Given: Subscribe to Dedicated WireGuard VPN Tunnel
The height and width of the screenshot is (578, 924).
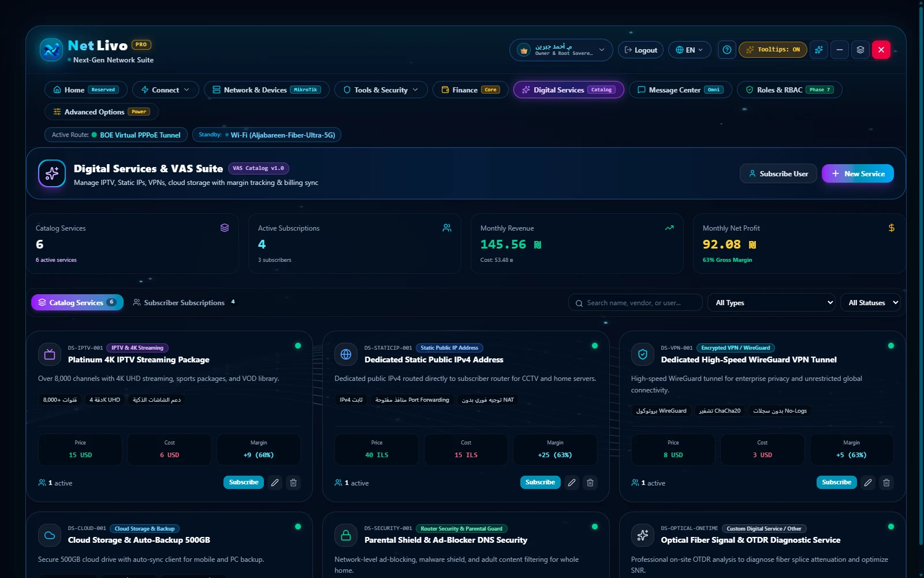Looking at the screenshot, I should pos(837,482).
